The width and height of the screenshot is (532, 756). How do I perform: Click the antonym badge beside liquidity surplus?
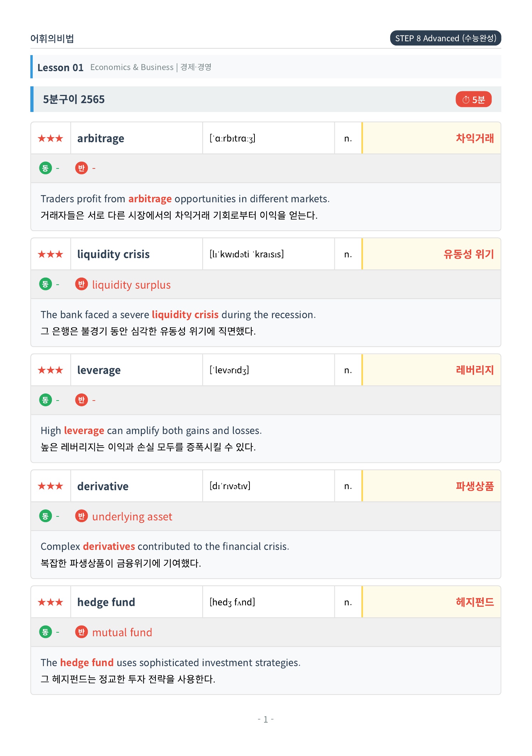coord(81,284)
